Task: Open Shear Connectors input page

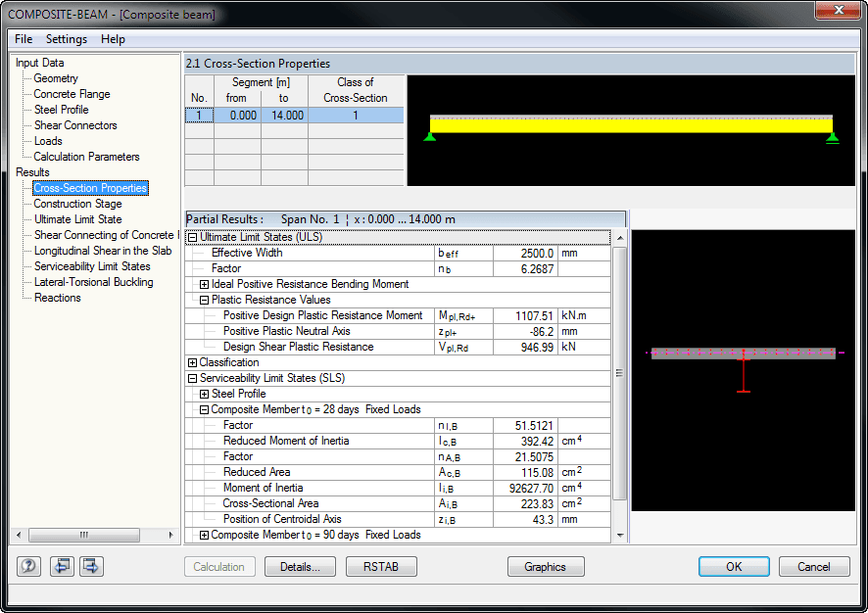Action: (x=75, y=125)
